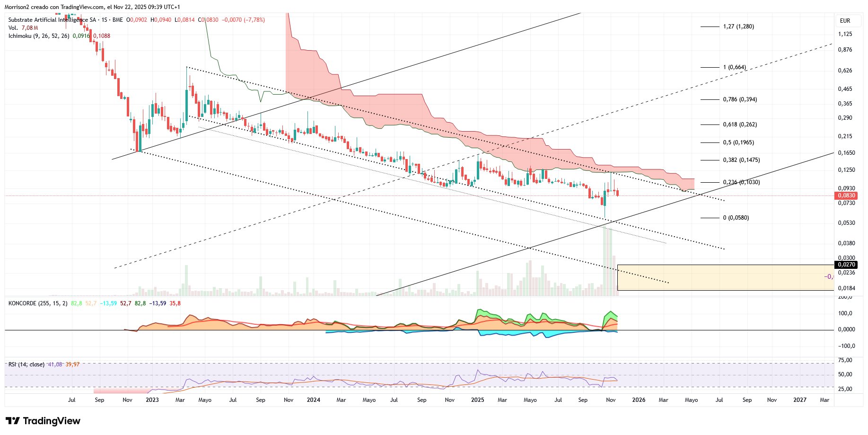This screenshot has height=435, width=868.
Task: Click the Morrison2 creado con TradingView.com header
Action: point(92,7)
